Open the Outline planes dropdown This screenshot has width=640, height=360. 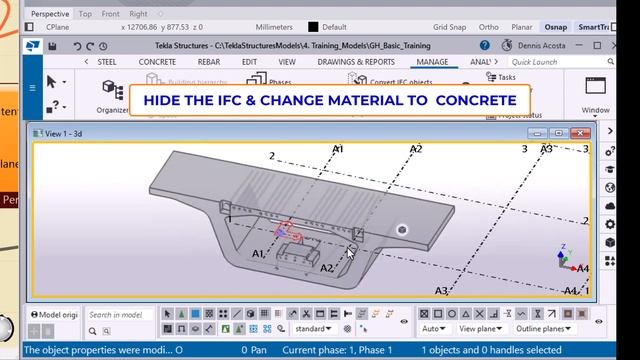tap(543, 329)
